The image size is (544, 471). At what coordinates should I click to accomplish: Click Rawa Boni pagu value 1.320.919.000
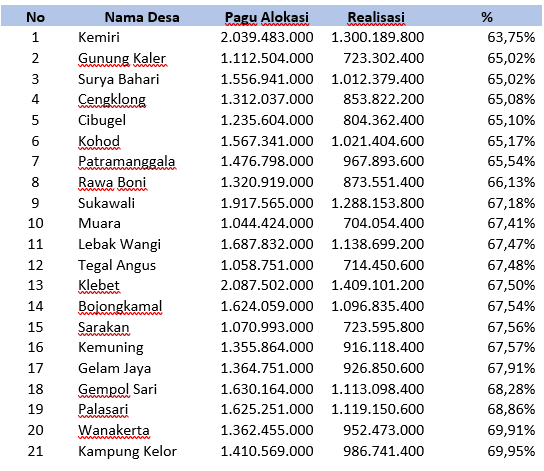click(267, 182)
